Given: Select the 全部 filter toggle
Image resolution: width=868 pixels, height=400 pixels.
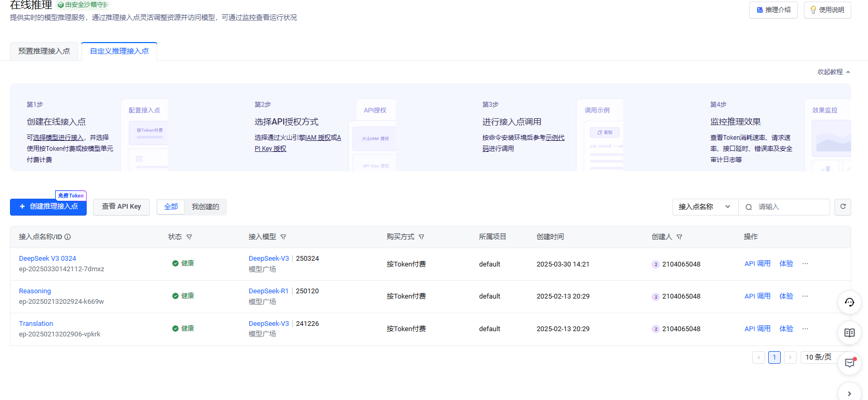Looking at the screenshot, I should 171,207.
